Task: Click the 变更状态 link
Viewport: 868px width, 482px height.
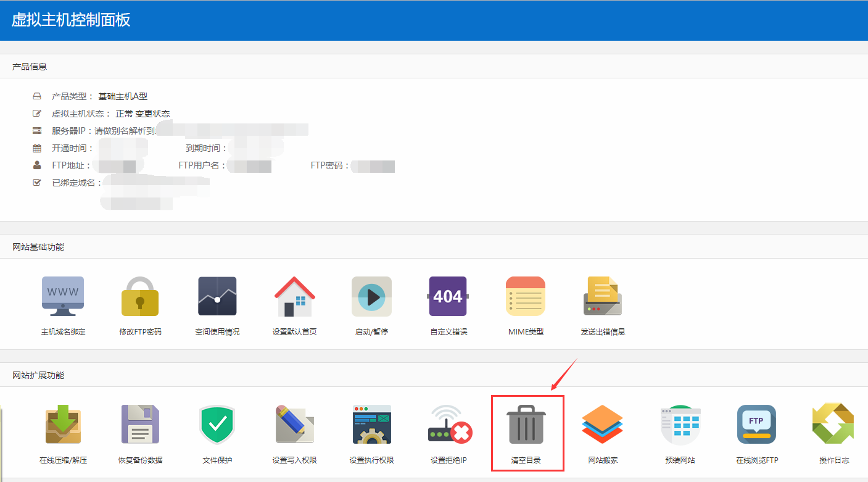Action: [152, 114]
